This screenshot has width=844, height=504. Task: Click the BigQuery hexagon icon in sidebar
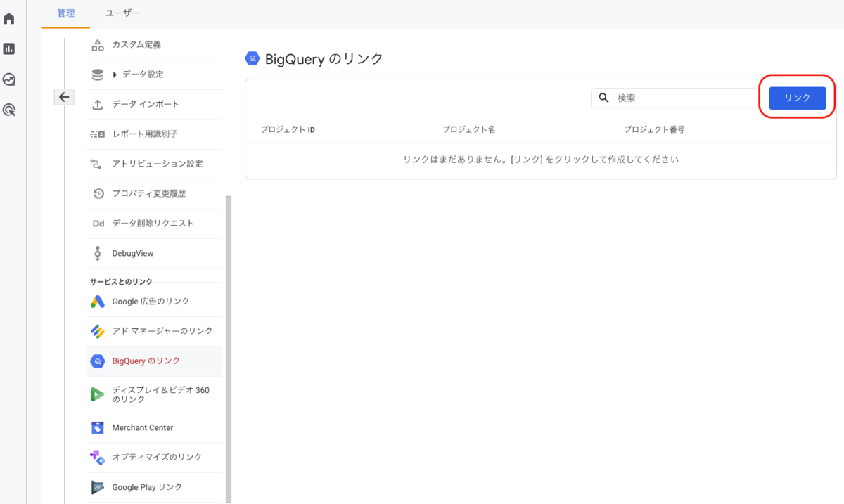coord(98,361)
